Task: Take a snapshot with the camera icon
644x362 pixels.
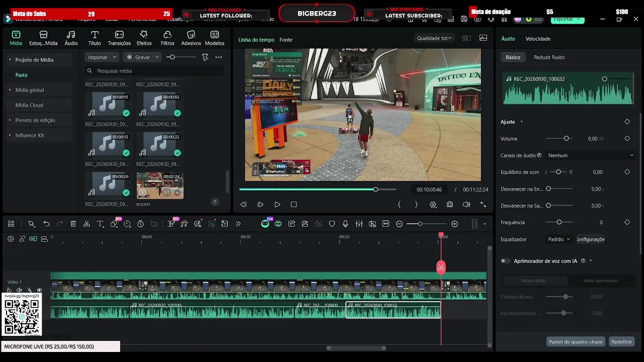Action: [450, 205]
